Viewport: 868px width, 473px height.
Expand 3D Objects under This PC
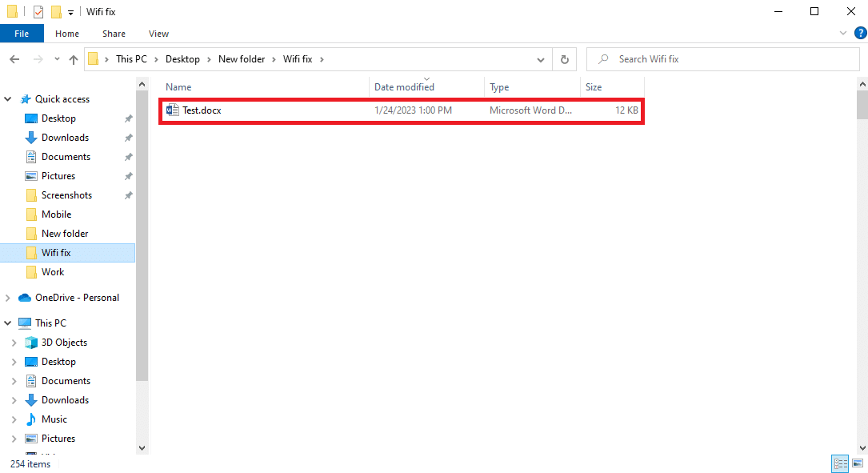point(14,343)
